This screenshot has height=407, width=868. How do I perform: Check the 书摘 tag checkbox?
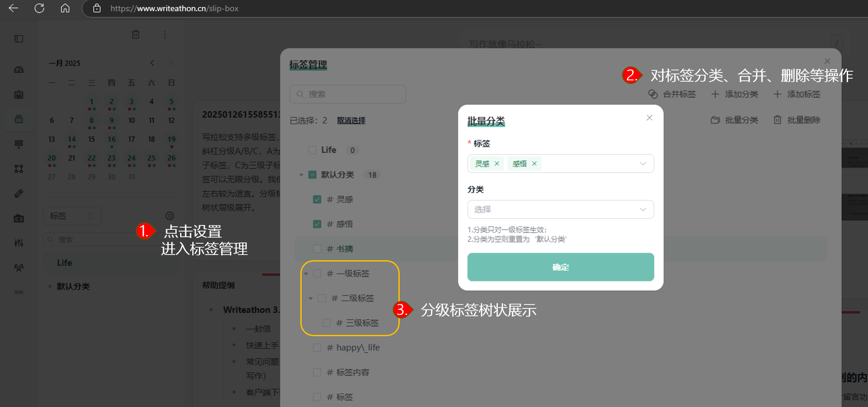317,249
